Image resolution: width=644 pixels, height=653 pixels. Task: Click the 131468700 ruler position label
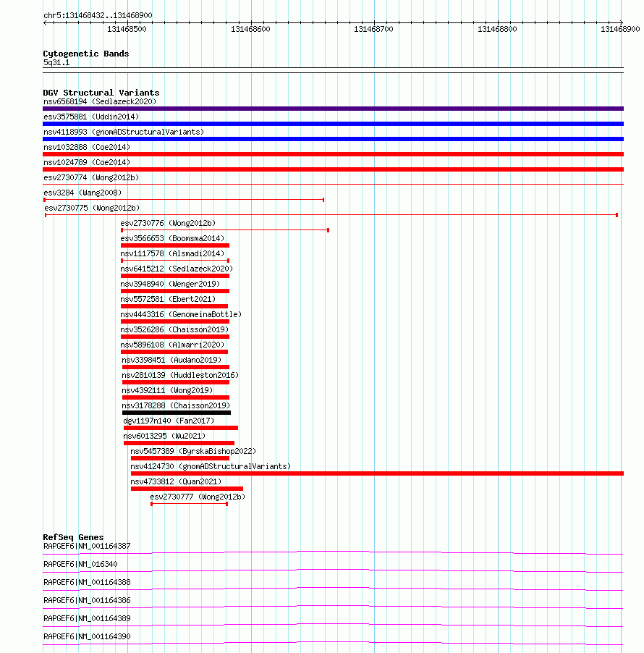373,29
